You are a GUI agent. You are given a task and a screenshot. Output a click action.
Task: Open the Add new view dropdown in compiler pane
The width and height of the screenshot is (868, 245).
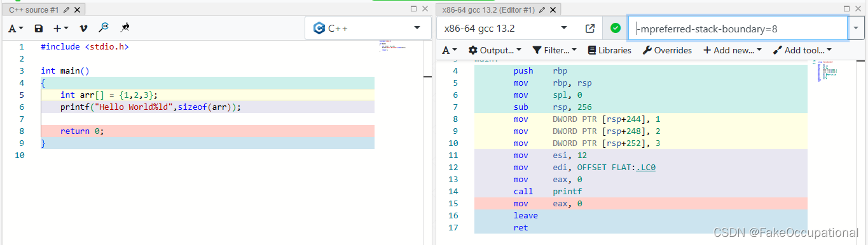tap(733, 50)
